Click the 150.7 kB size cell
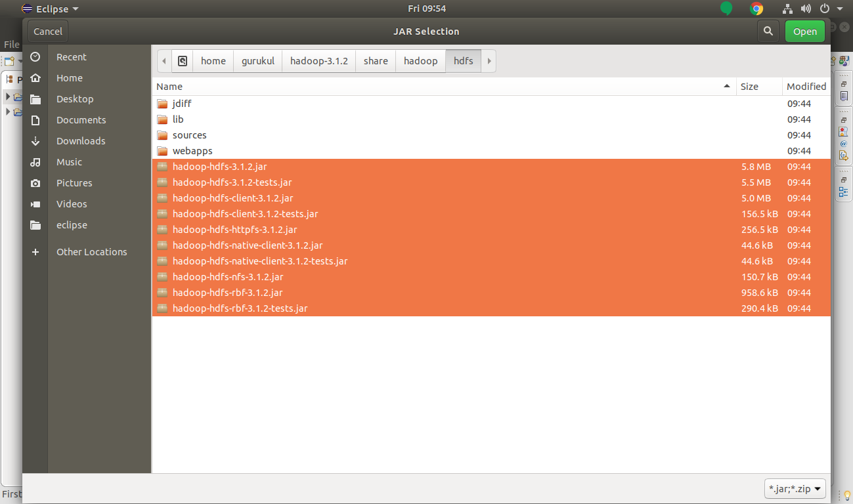853x504 pixels. click(760, 277)
